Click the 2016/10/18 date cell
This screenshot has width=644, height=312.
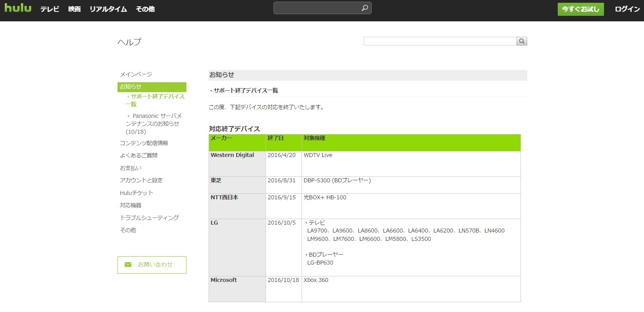coord(284,289)
